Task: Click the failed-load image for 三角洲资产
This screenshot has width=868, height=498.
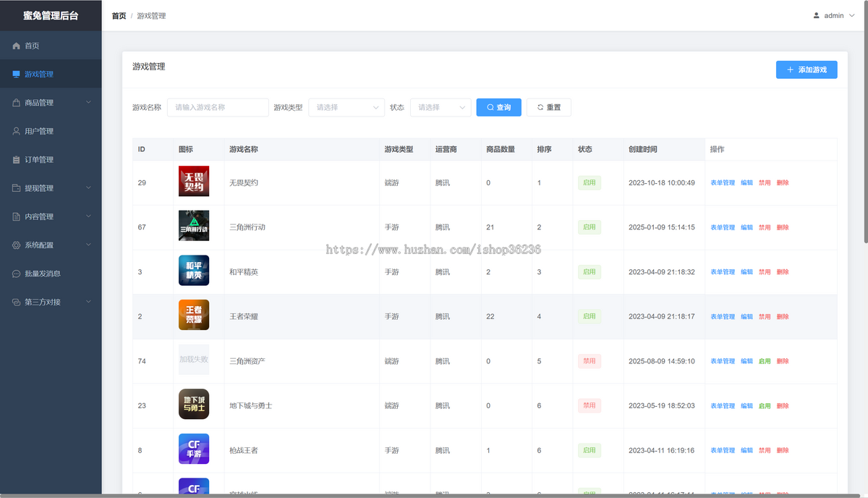Action: click(x=194, y=360)
